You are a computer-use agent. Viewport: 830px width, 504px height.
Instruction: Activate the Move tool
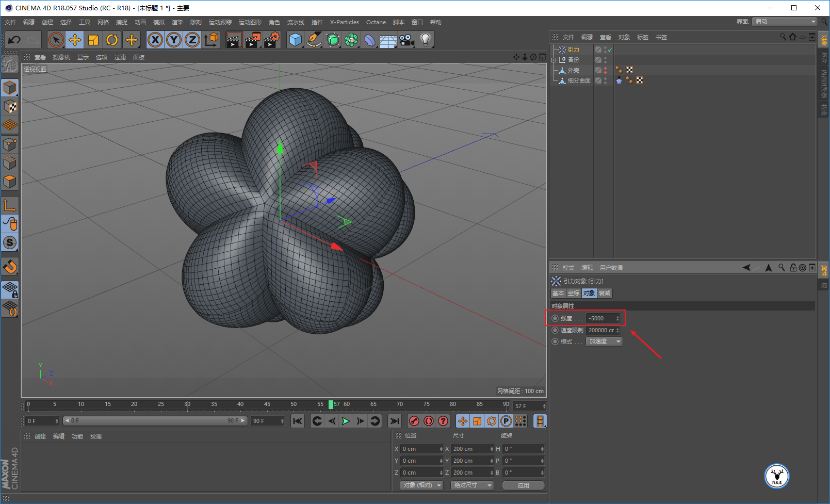(x=75, y=40)
